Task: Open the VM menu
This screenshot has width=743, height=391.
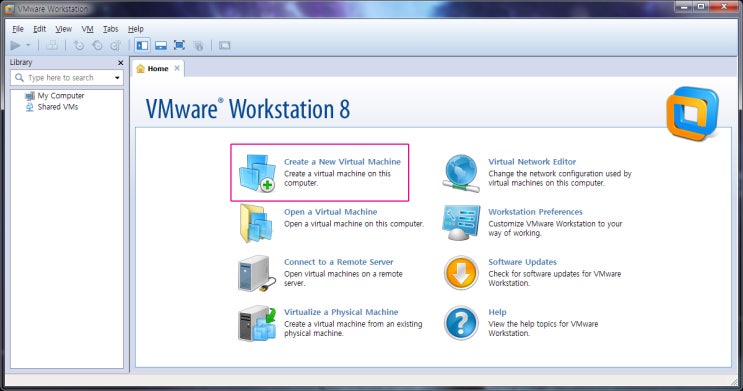Action: [87, 29]
